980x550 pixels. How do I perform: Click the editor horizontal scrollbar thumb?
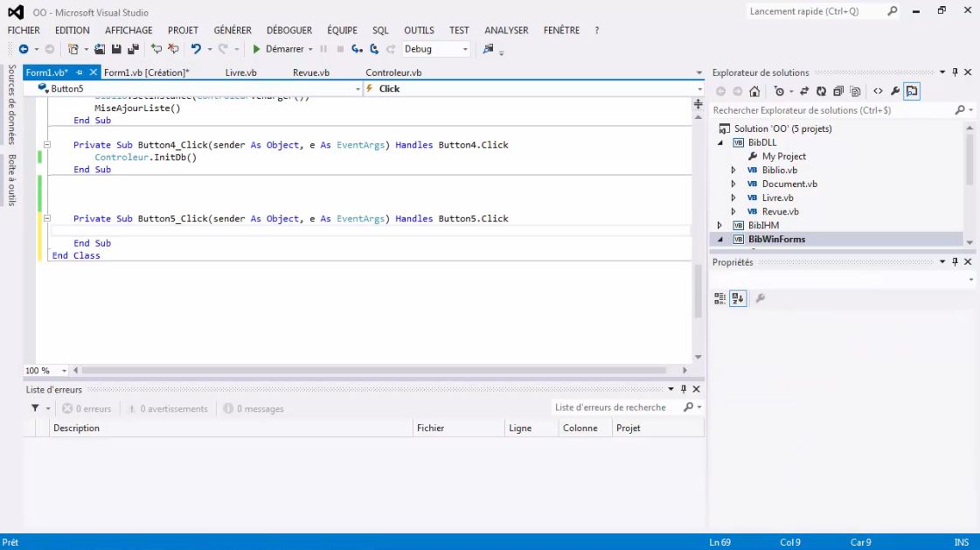[374, 371]
